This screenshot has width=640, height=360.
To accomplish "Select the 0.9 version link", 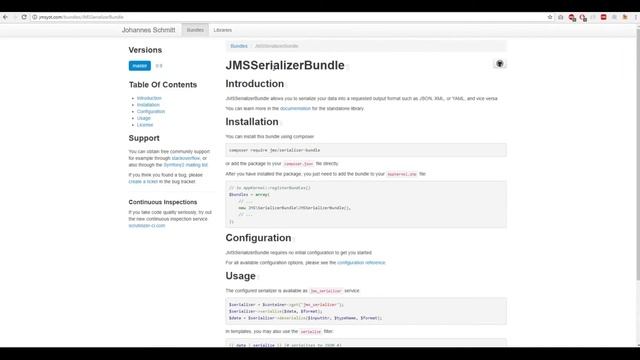I will [159, 66].
